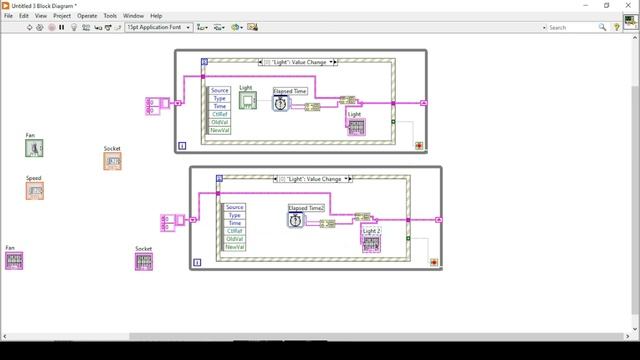Screen dimensions: 640x360
Task: Click previous-case arrow on upper event structure
Action: 260,62
